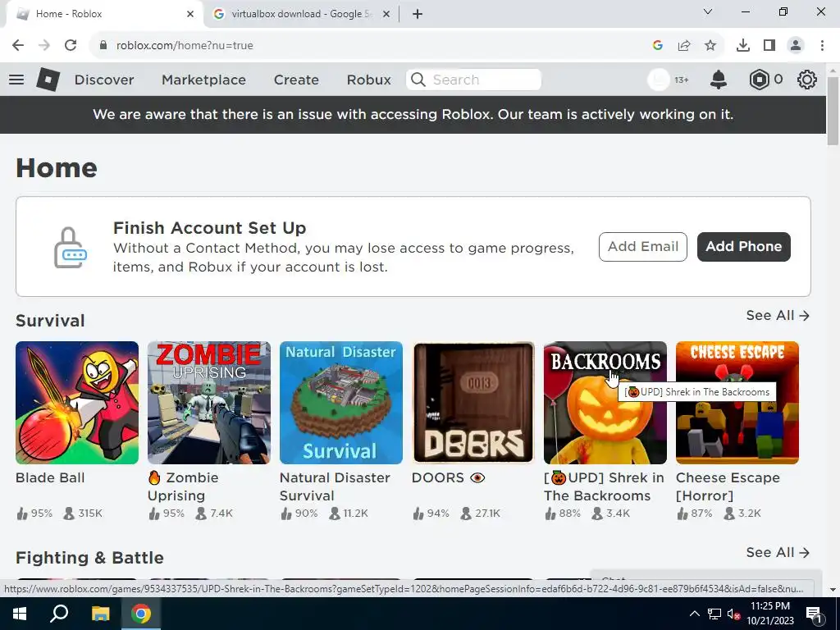Open Chrome's three-dot menu
This screenshot has width=840, height=630.
click(822, 45)
